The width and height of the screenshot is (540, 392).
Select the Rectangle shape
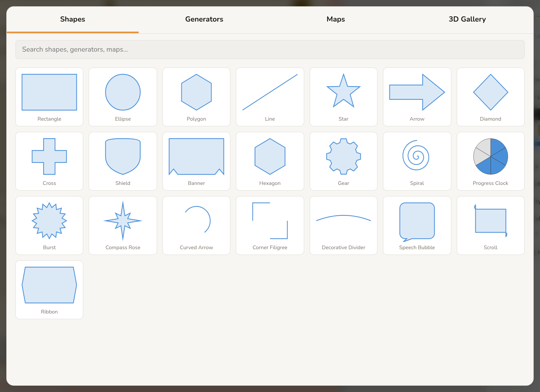pyautogui.click(x=49, y=97)
